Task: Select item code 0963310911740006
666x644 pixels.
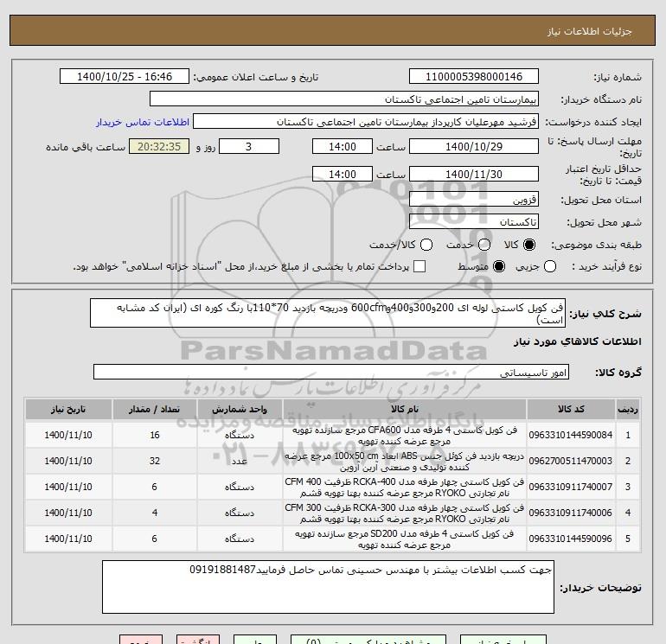Action: (571, 513)
